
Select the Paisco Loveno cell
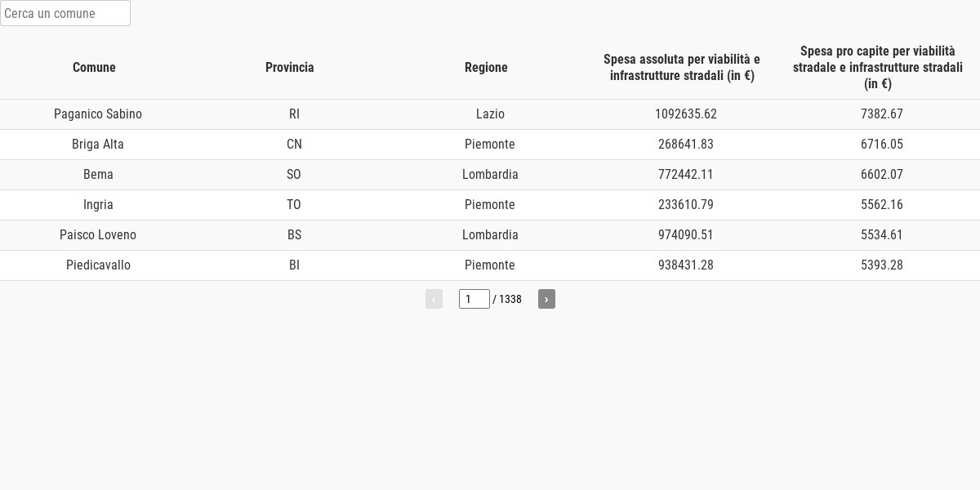coord(98,235)
